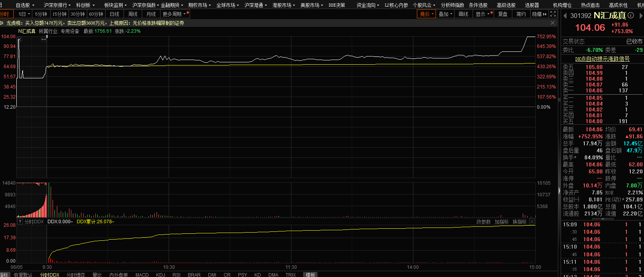Select MACD indicator tab
644x277 pixels.
142,275
